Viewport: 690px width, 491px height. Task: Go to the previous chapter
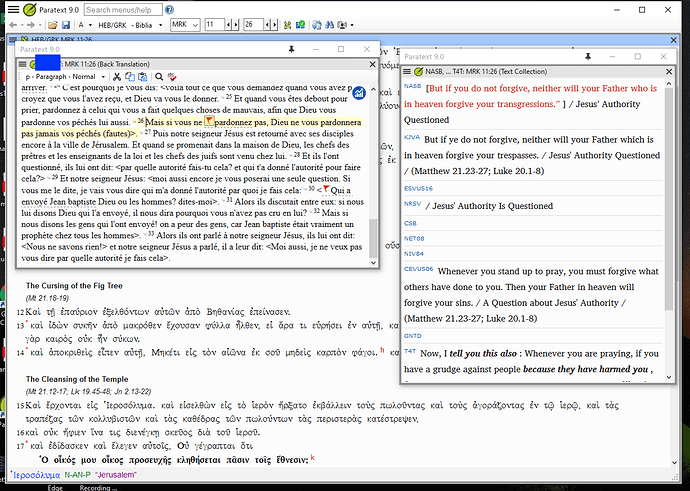228,25
